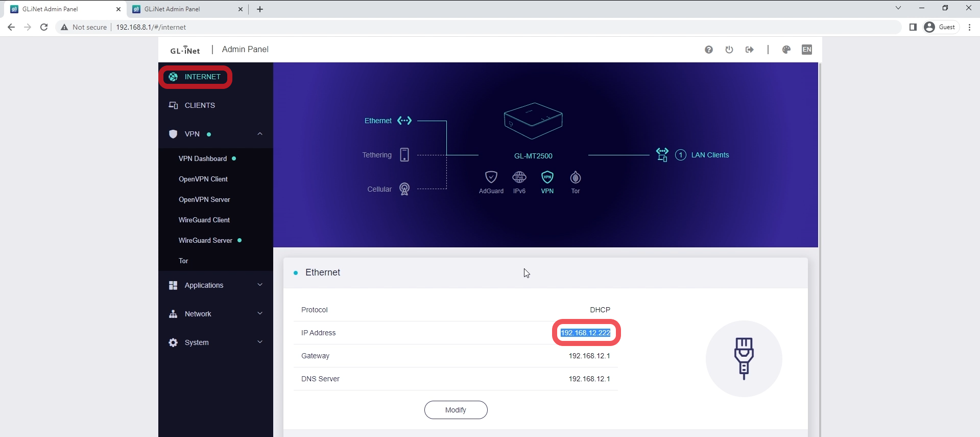
Task: Click the highlighted IP address 192.168.12.222
Action: 585,333
